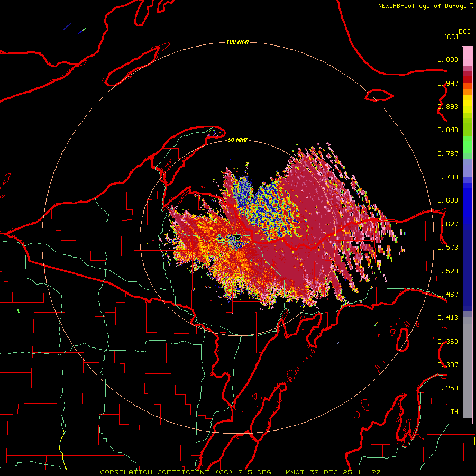Pick the orange segment of the color bar
Image resolution: width=476 pixels, height=476 pixels.
pos(467,91)
